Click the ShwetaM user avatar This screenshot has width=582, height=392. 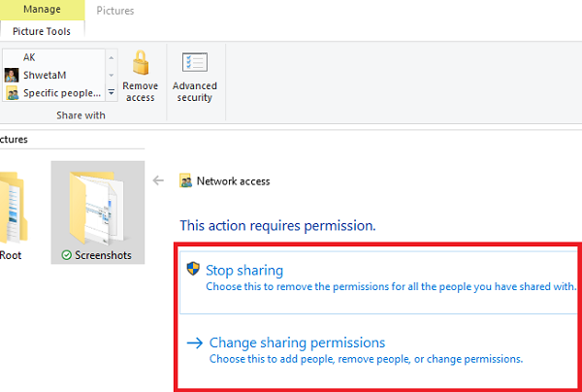coord(13,75)
